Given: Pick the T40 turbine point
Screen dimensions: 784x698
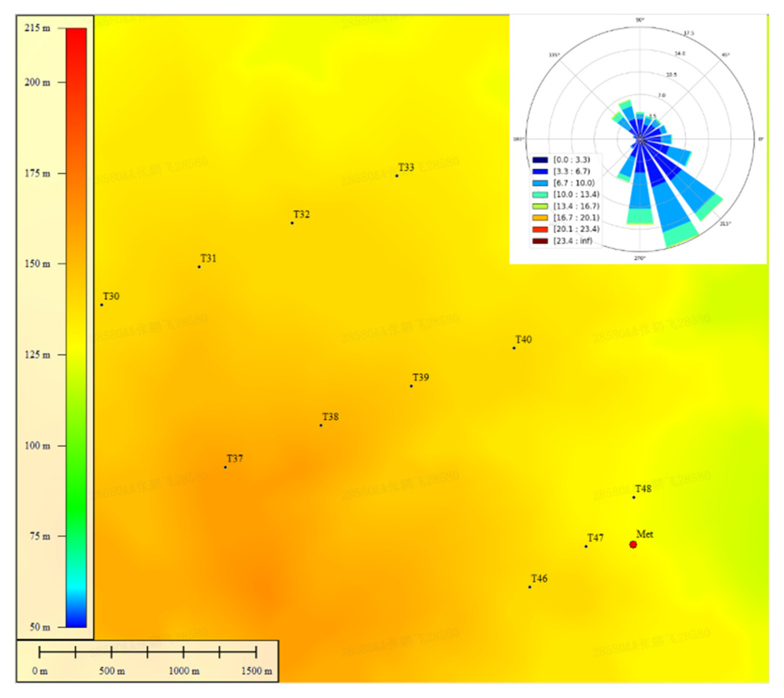Looking at the screenshot, I should pos(514,348).
